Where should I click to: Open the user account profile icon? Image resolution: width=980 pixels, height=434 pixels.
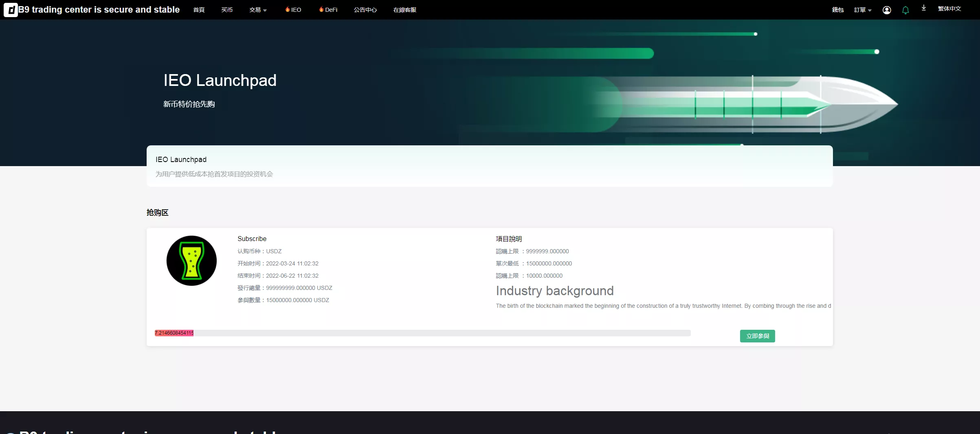tap(886, 10)
